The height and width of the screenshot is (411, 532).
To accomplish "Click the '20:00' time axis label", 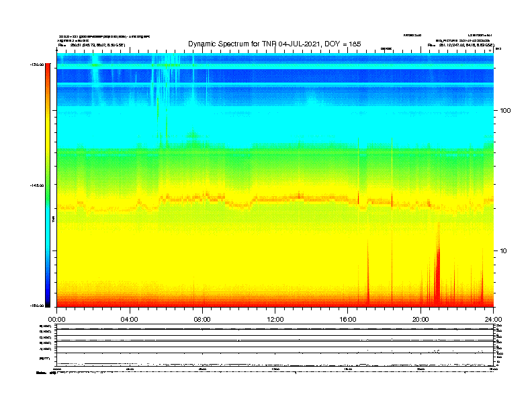I will [420, 320].
